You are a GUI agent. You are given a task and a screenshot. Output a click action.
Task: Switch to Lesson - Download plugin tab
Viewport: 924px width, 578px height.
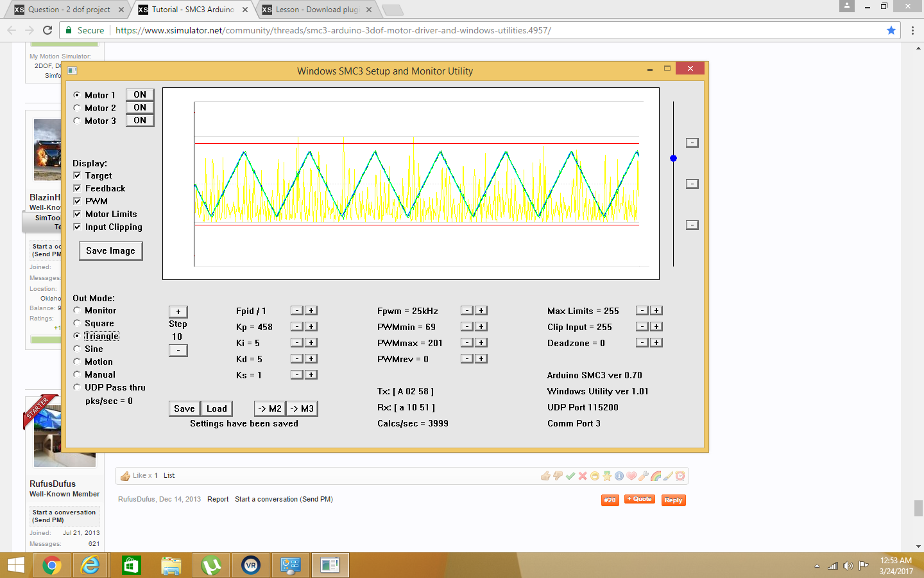click(x=316, y=10)
